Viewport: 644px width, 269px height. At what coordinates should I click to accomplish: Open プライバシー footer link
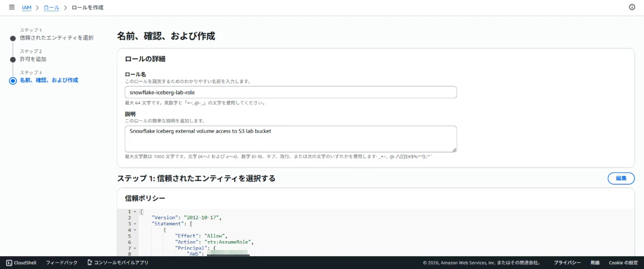click(x=567, y=262)
